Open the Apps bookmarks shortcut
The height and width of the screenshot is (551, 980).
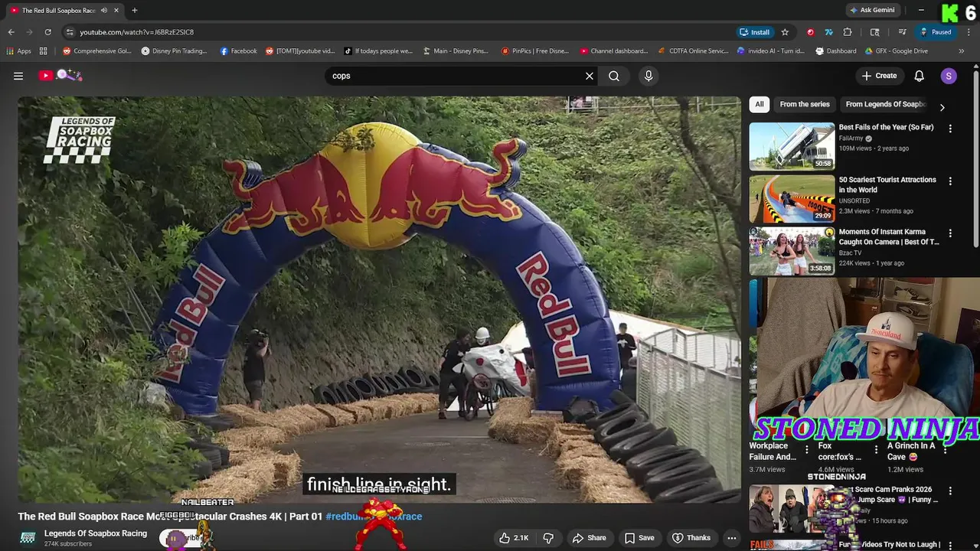point(18,51)
